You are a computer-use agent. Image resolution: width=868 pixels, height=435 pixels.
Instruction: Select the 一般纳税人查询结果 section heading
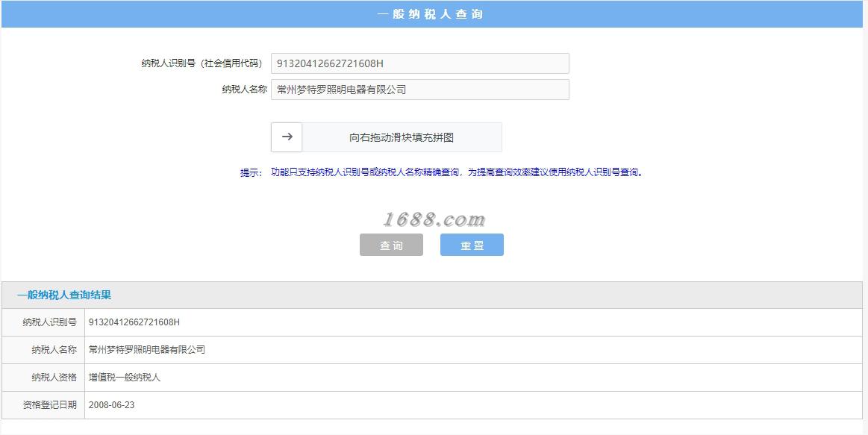pos(64,295)
